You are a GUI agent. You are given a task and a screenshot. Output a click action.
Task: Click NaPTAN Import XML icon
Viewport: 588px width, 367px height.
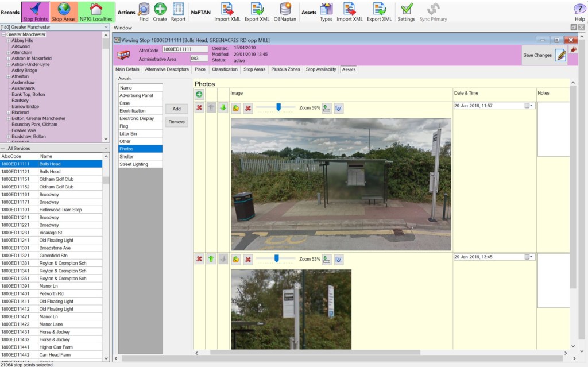tap(226, 11)
